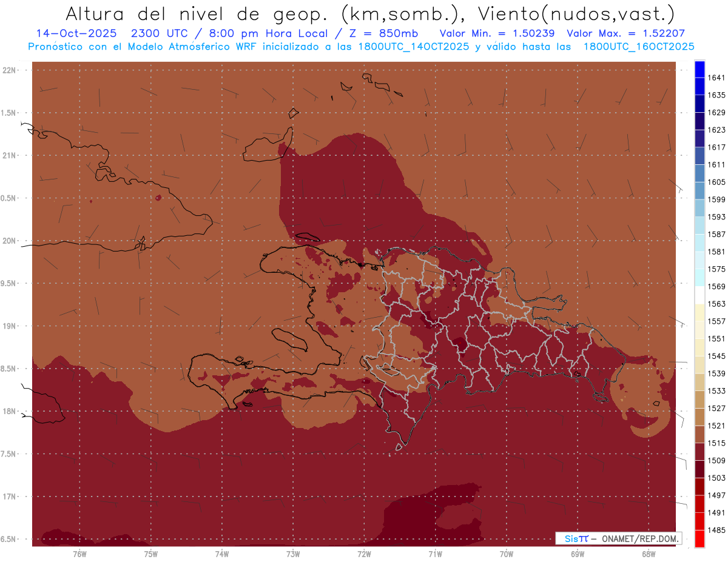Click the 68W longitude label
Image resolution: width=728 pixels, height=562 pixels.
(x=649, y=554)
